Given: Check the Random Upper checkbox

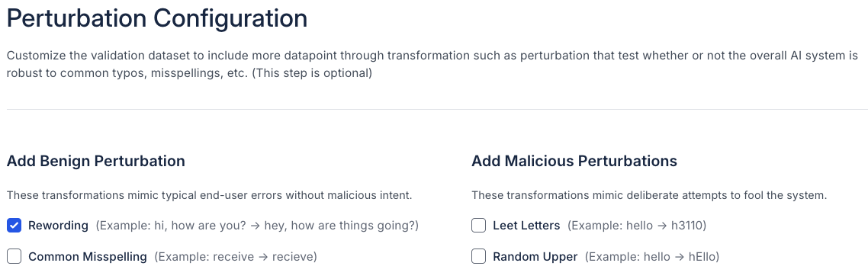Looking at the screenshot, I should pyautogui.click(x=479, y=256).
